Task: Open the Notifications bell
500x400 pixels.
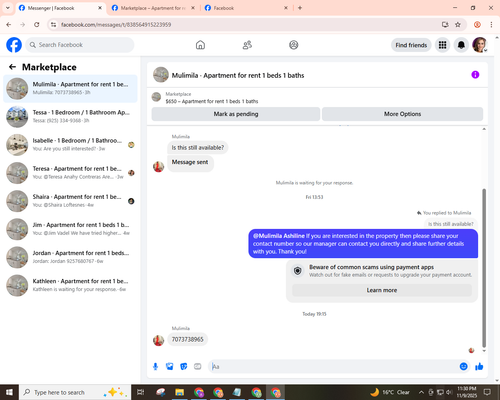Action: 461,45
